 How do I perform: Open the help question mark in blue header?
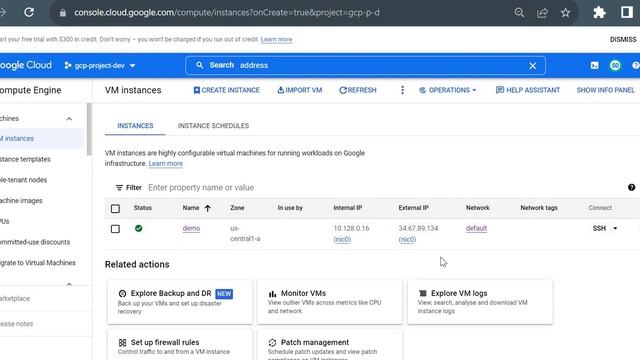coord(636,65)
